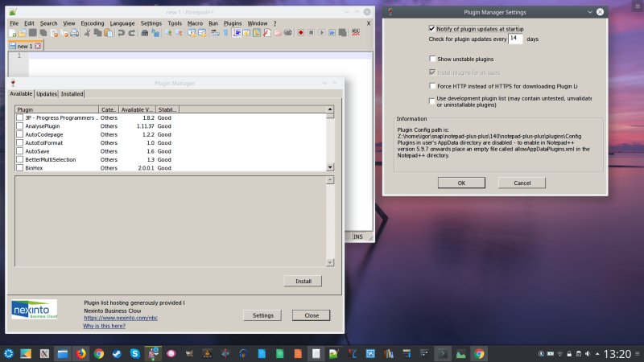Image resolution: width=644 pixels, height=362 pixels.
Task: Paste from clipboard using the toolbar icon
Action: click(109, 33)
